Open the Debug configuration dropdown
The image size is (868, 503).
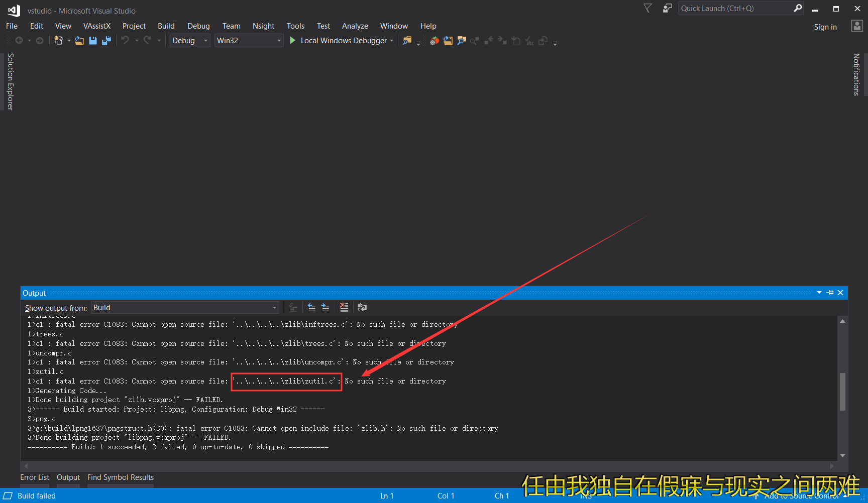[190, 41]
